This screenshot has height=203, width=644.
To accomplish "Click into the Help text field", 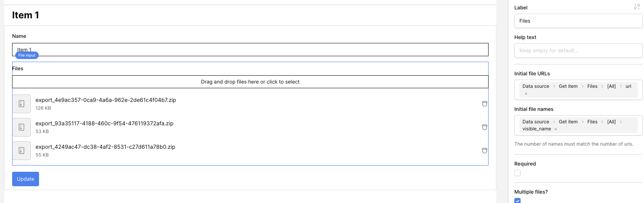I will click(x=578, y=51).
